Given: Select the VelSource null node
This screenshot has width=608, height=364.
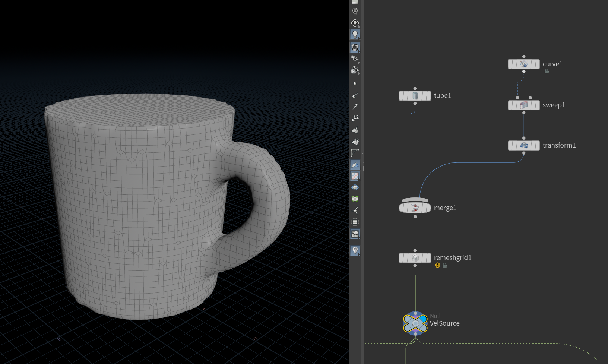Looking at the screenshot, I should point(415,323).
